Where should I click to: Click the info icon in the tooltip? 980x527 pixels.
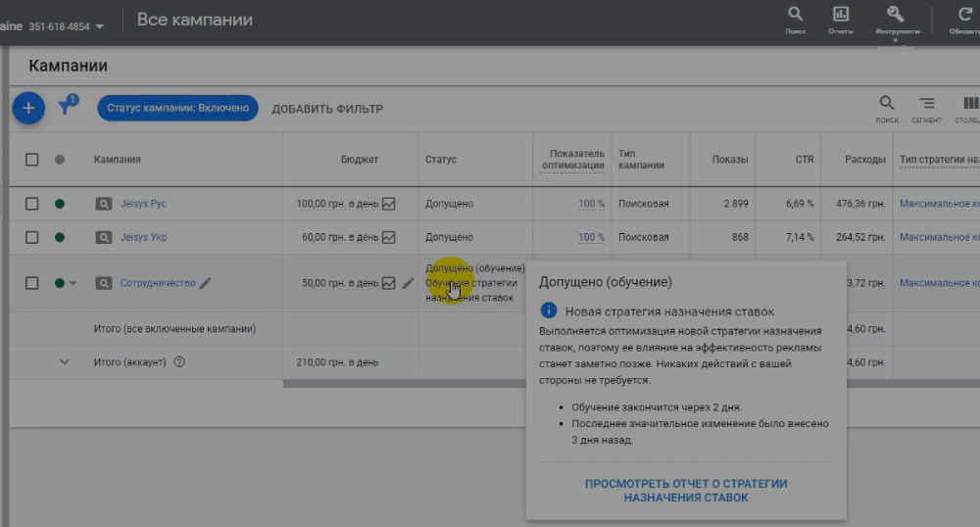548,311
